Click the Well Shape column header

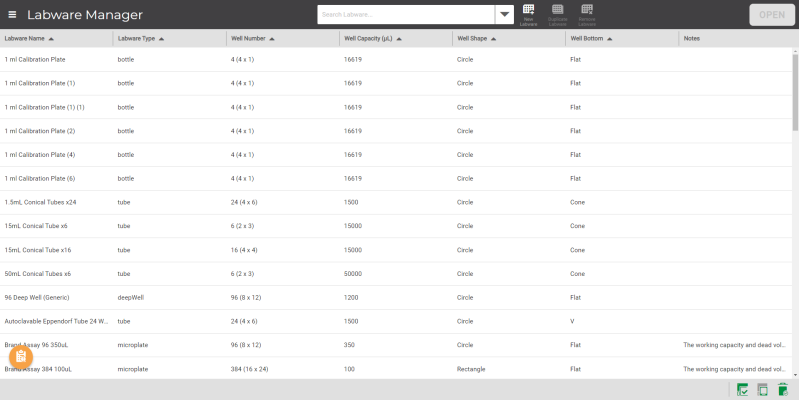point(472,39)
